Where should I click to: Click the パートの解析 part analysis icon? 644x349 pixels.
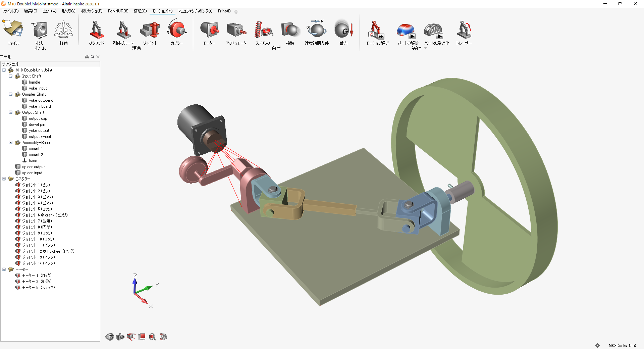click(x=406, y=31)
